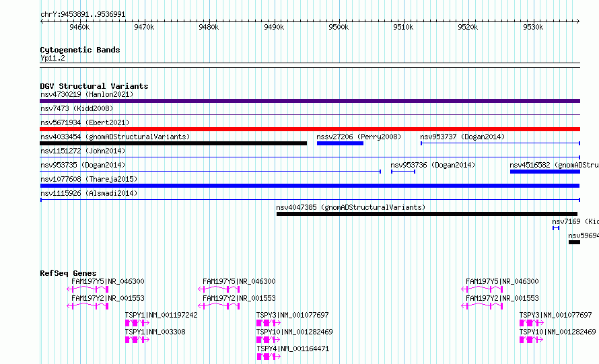
Task: Click the thick blue nsv1077608 Thareja2015 bar
Action: 310,186
